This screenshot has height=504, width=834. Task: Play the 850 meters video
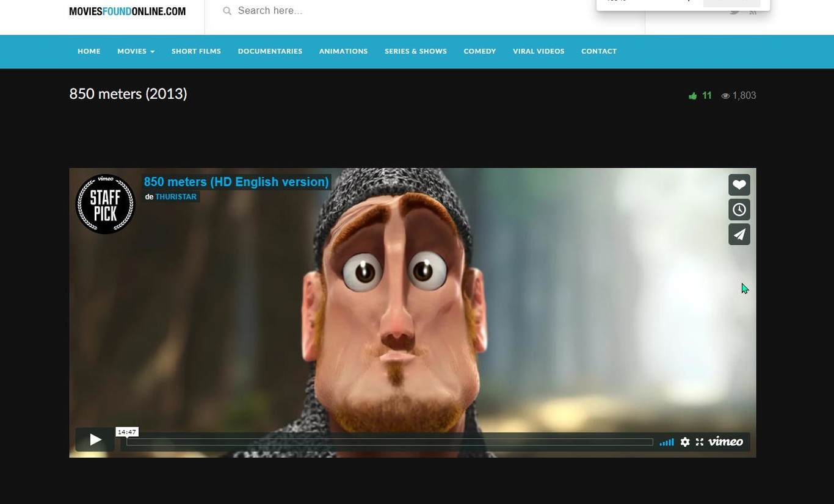(95, 439)
